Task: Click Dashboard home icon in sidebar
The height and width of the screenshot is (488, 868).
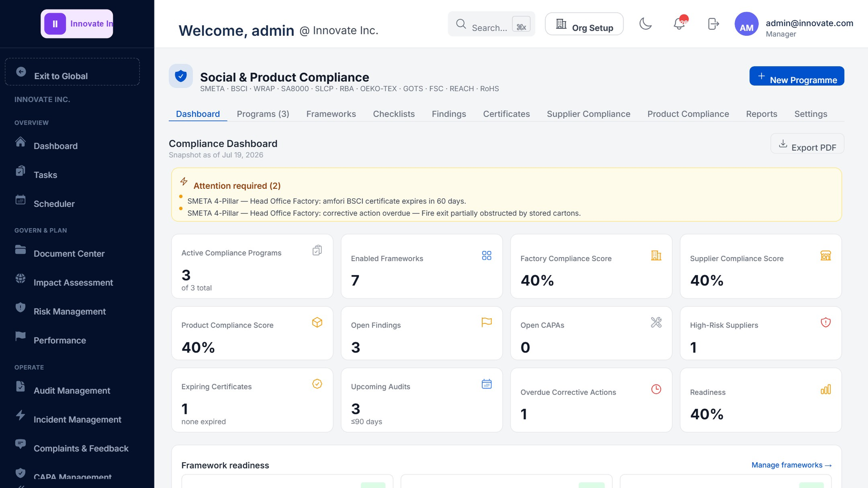Action: pyautogui.click(x=20, y=142)
